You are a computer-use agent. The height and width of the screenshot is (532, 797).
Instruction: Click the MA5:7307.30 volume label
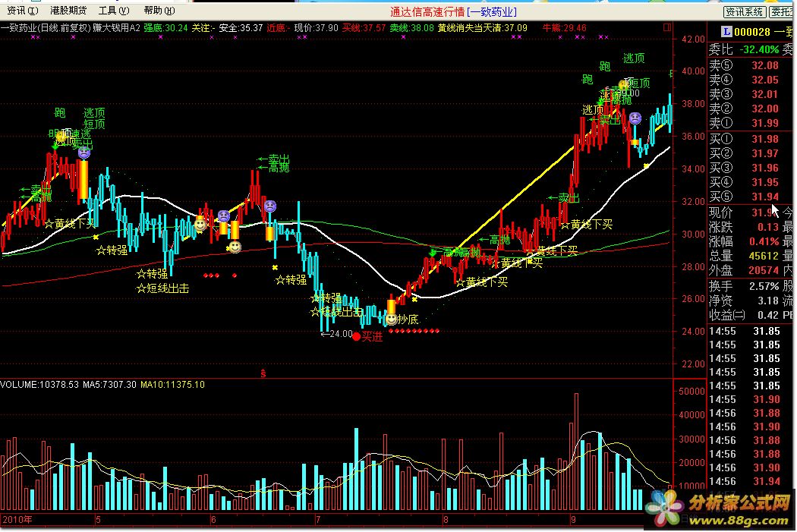click(x=109, y=385)
